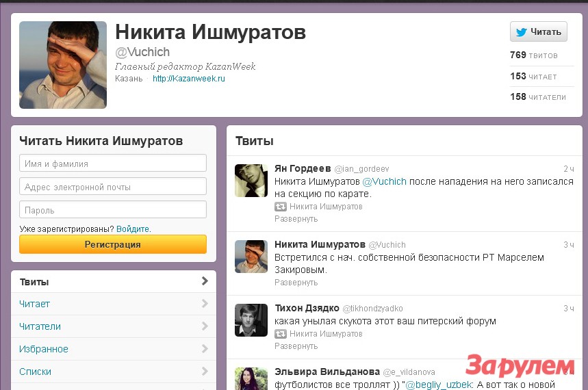The image size is (588, 390).
Task: Expand the Избранное chevron arrow
Action: (205, 349)
